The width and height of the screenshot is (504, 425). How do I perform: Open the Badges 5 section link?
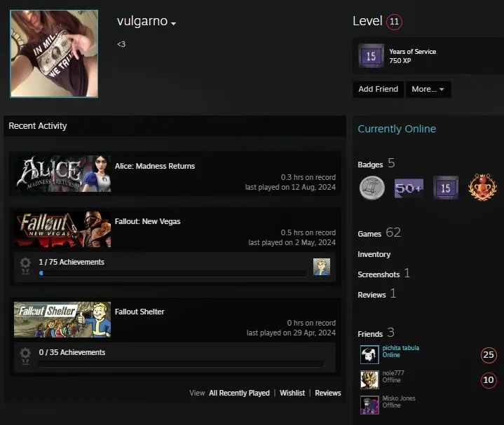click(x=376, y=164)
